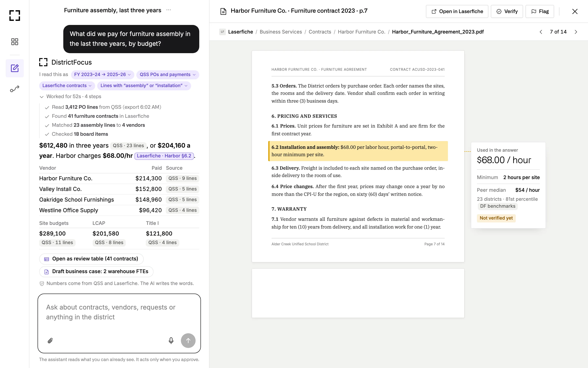Open QSS · 4 lines under Title I

[162, 243]
